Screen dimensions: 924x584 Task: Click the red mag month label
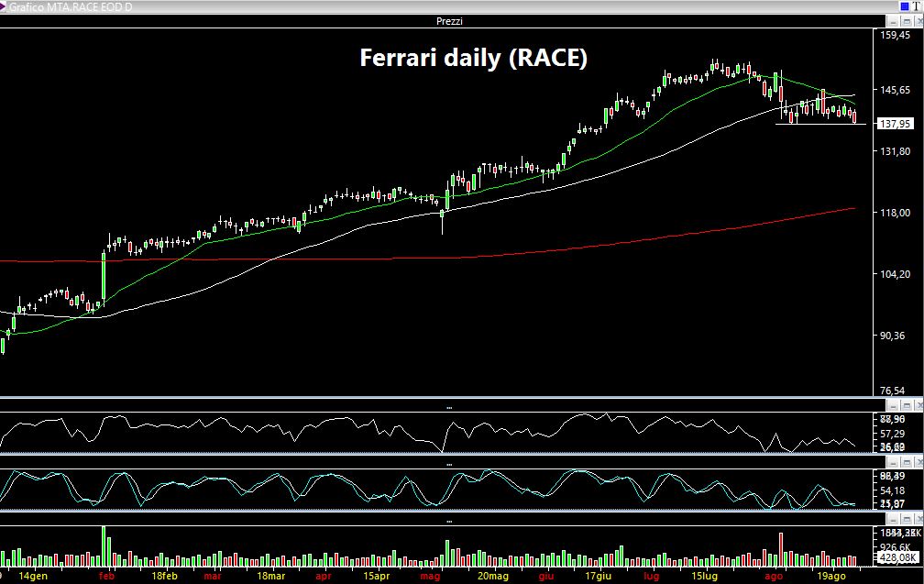point(430,576)
